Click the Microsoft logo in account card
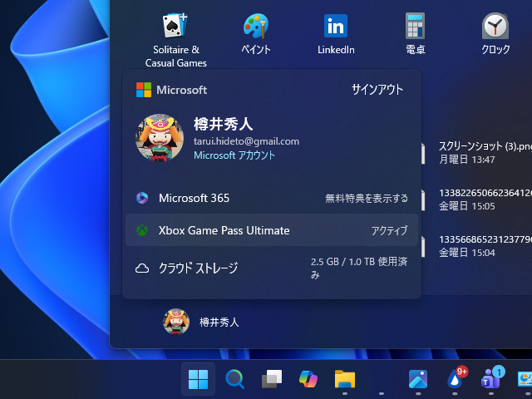Viewport: 532px width, 399px height. coord(144,90)
